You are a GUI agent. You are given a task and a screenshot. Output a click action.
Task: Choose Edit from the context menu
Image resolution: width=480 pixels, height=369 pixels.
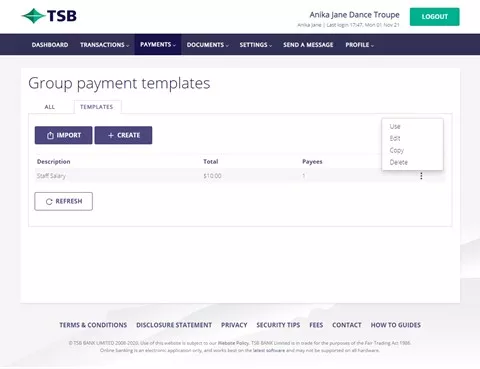click(395, 138)
